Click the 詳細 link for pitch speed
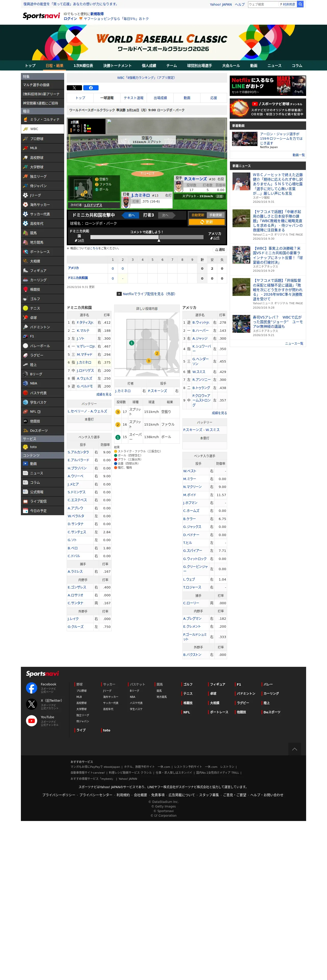This screenshot has width=327, height=980. tap(219, 196)
